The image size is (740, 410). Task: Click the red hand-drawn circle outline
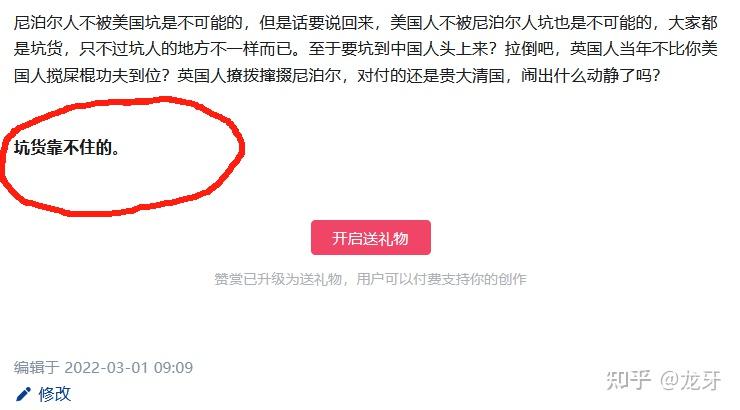(122, 156)
